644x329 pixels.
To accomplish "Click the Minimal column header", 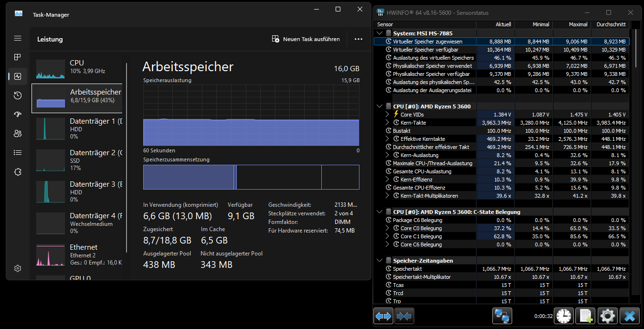I will pyautogui.click(x=533, y=24).
